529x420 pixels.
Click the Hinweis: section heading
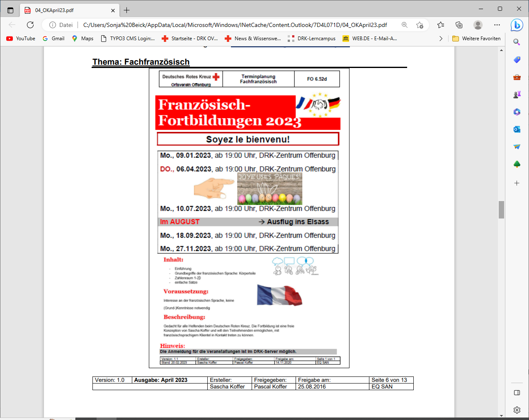[x=172, y=346]
